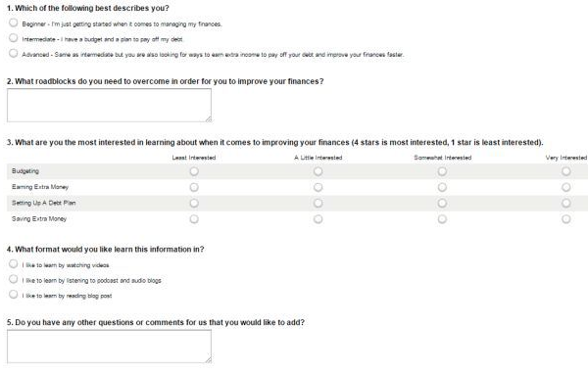Viewport: 588px width, 373px height.
Task: Choose learning by watching videos
Action: coord(13,264)
